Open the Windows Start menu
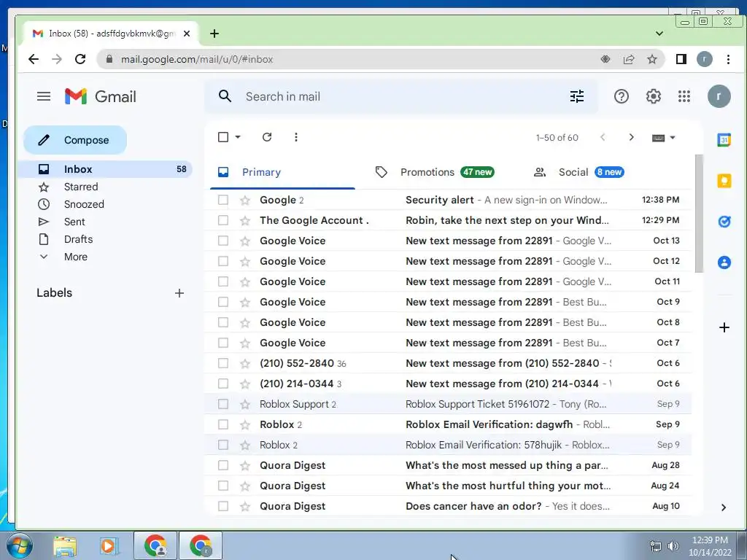 click(x=19, y=545)
